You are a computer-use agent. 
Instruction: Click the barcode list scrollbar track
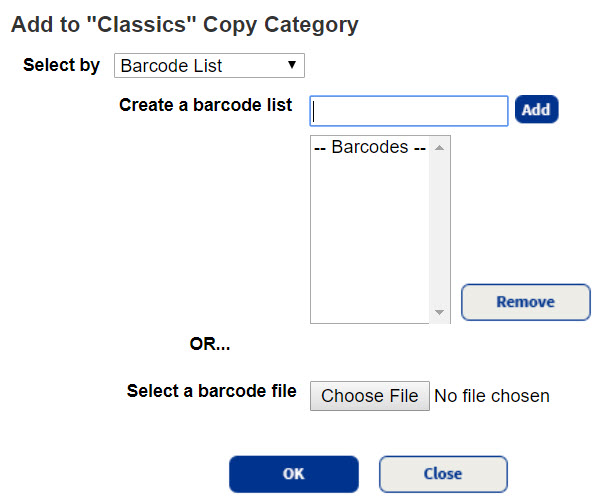[x=440, y=230]
